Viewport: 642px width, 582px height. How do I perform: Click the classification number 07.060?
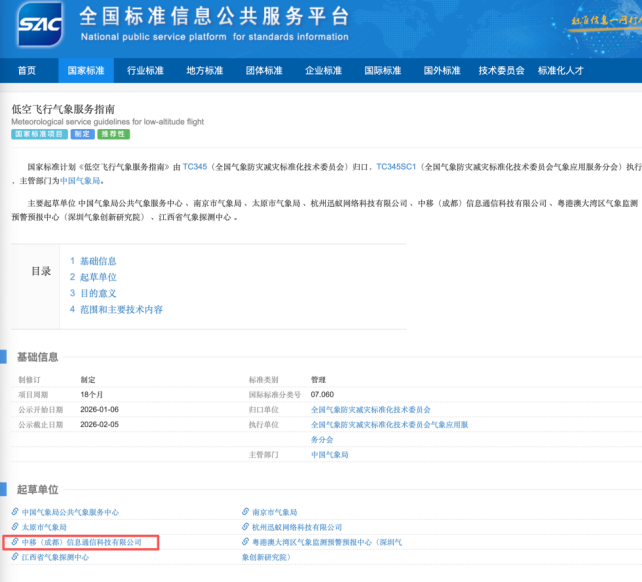coord(322,394)
